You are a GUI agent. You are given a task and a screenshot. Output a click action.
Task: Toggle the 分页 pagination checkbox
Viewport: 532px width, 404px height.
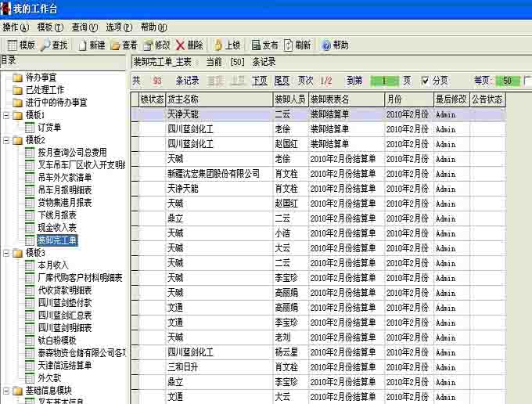click(x=426, y=81)
